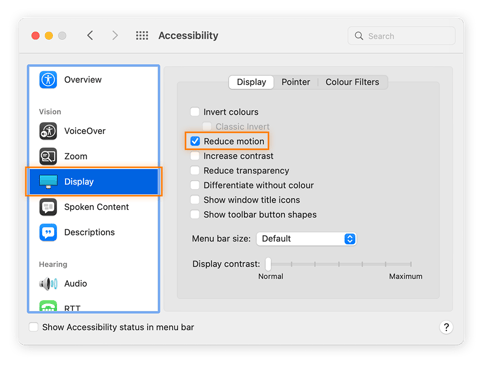The height and width of the screenshot is (365, 482).
Task: Tick Show toolbar button shapes checkbox
Action: point(195,214)
